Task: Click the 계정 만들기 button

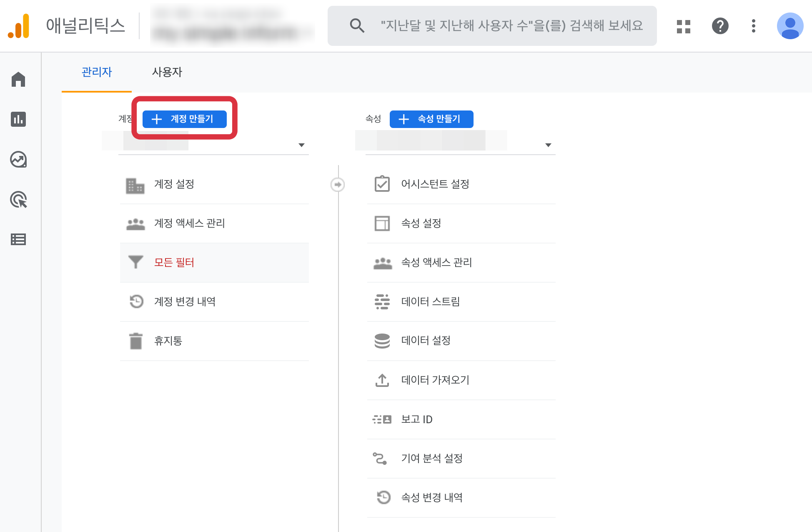Action: pos(185,119)
